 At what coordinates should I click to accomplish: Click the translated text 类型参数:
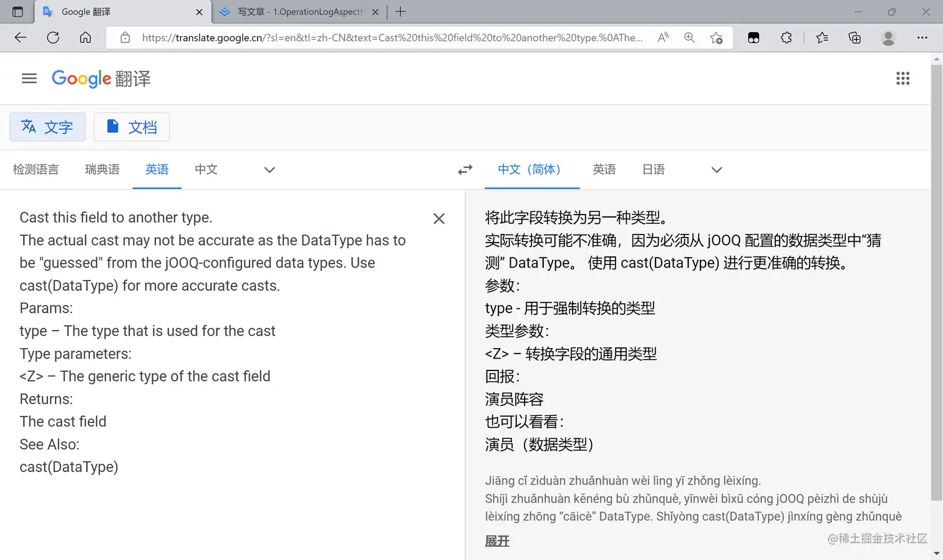click(x=517, y=331)
